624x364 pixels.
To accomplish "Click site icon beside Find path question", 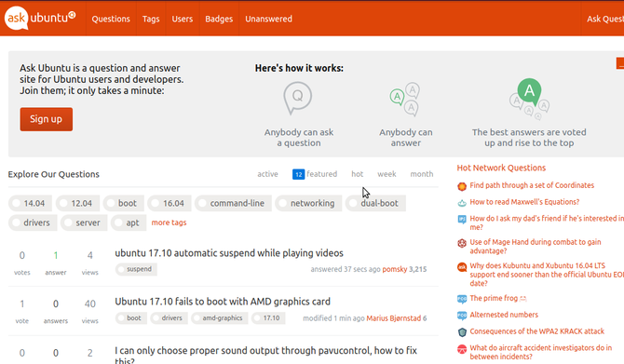I will pyautogui.click(x=462, y=186).
